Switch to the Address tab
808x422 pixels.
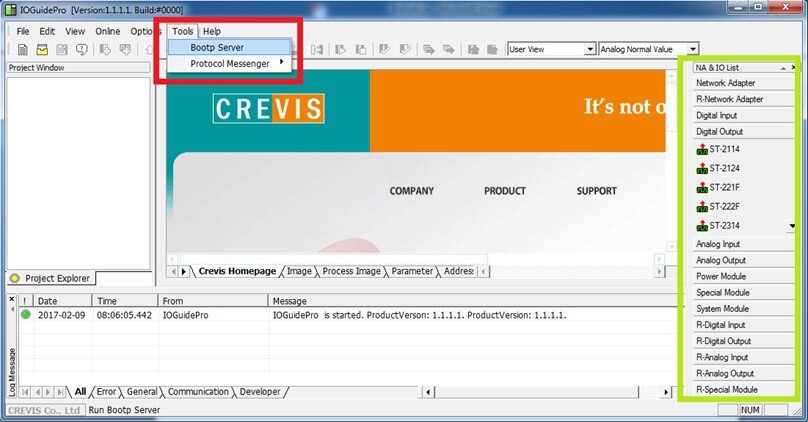pyautogui.click(x=459, y=271)
